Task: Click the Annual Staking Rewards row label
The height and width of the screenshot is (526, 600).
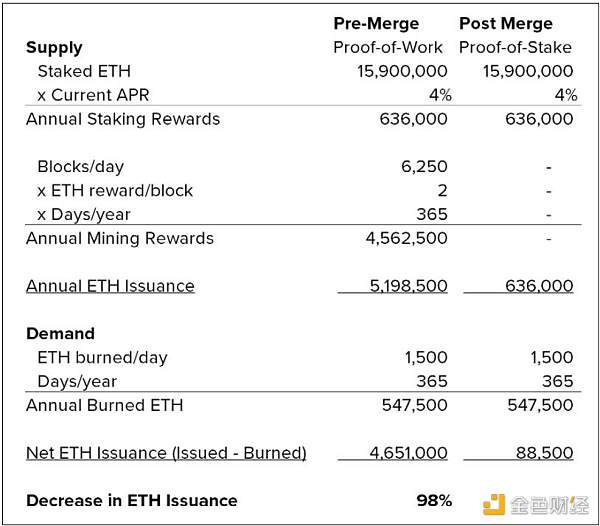Action: [123, 119]
